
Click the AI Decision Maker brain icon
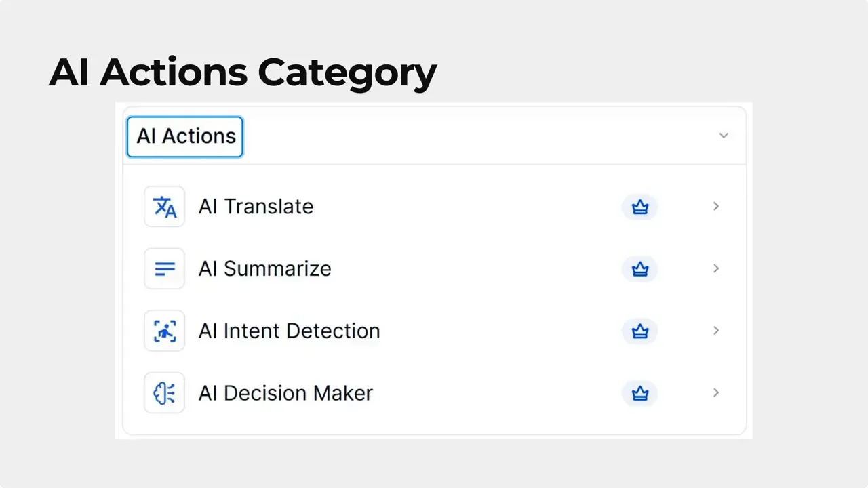point(164,393)
